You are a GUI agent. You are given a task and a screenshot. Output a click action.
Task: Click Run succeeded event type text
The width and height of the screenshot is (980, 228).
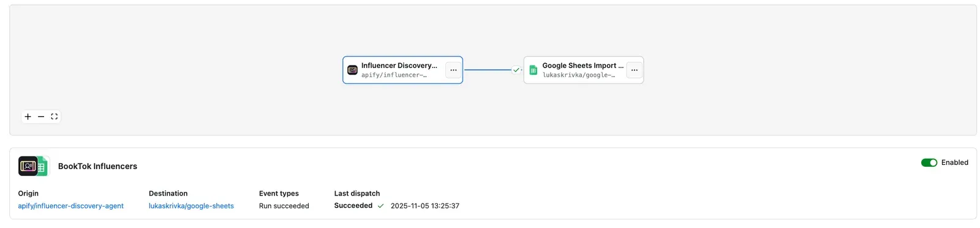click(x=284, y=206)
